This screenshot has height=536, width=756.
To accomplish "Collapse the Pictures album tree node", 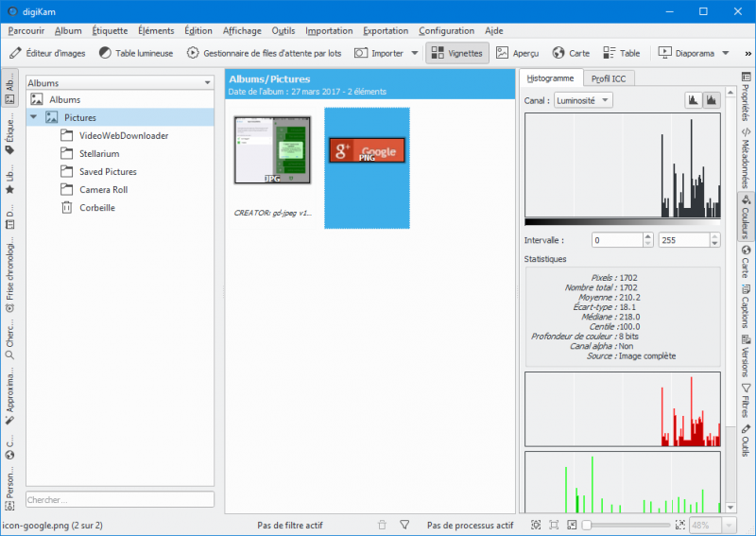I will (34, 117).
